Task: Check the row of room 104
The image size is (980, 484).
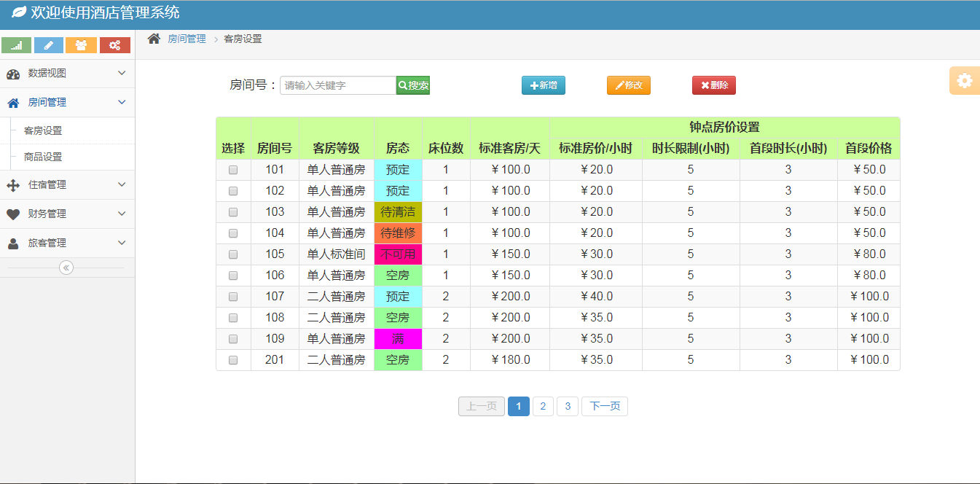Action: coord(233,233)
